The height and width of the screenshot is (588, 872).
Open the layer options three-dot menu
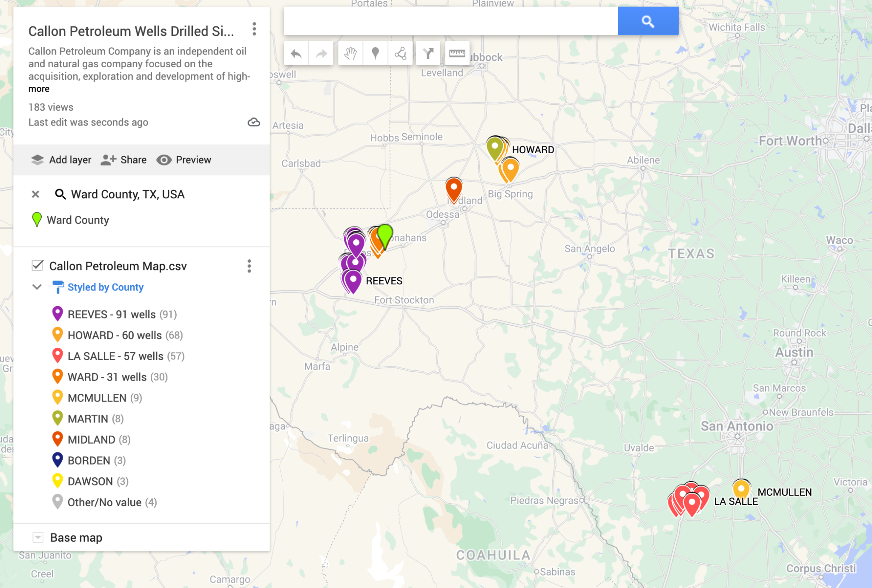click(x=249, y=266)
